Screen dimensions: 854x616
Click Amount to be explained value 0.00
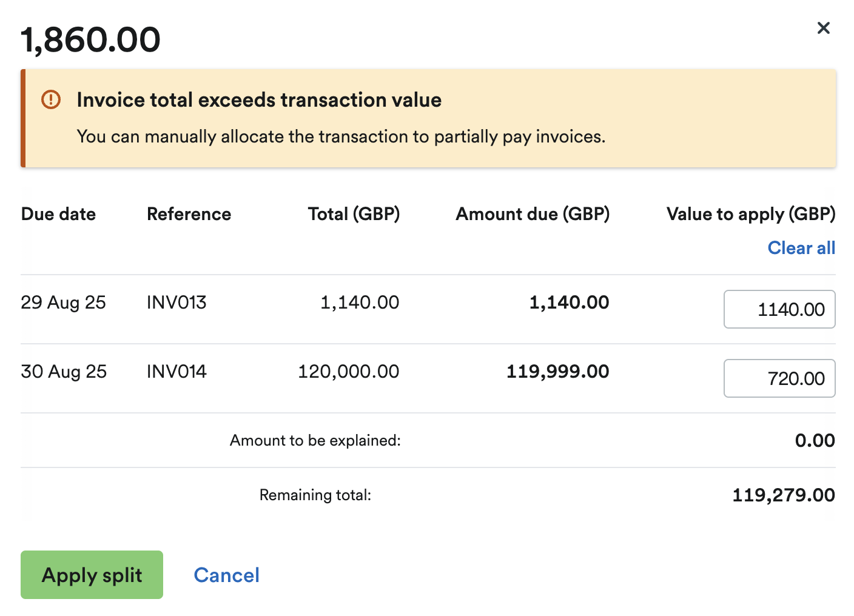pyautogui.click(x=815, y=440)
